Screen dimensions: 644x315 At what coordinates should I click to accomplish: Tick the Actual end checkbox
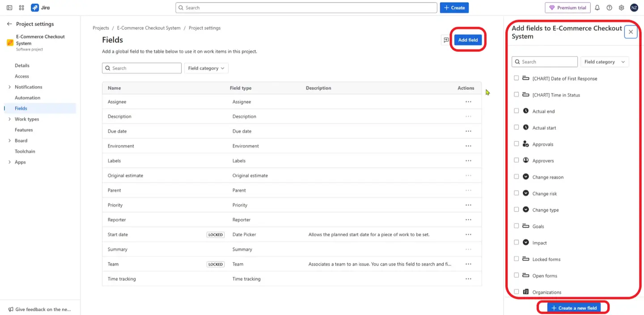[x=516, y=111]
